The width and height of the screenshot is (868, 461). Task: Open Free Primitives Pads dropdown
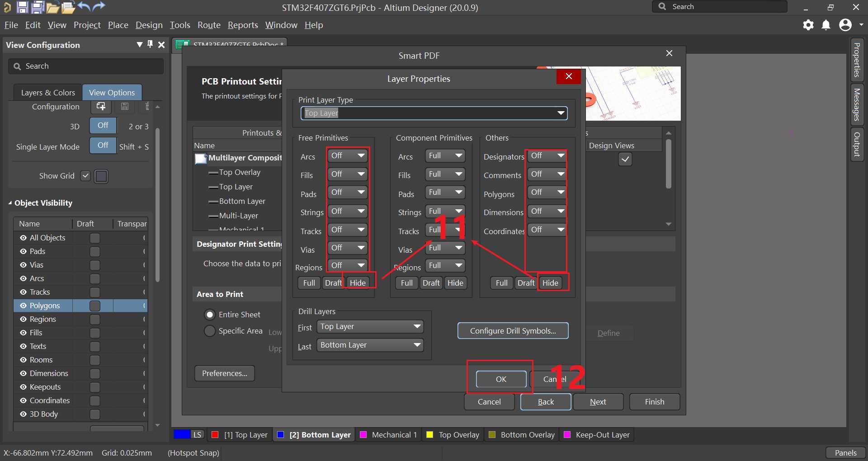tap(347, 192)
